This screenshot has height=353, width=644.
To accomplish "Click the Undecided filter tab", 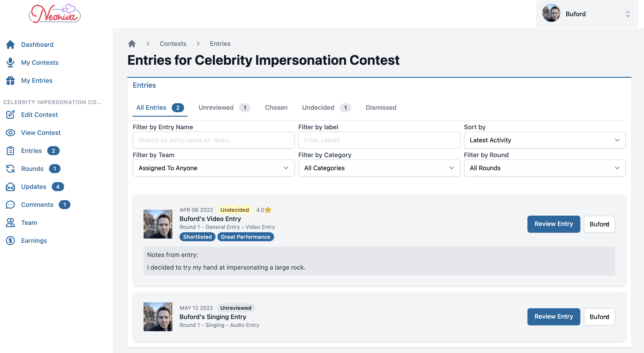I will click(318, 107).
